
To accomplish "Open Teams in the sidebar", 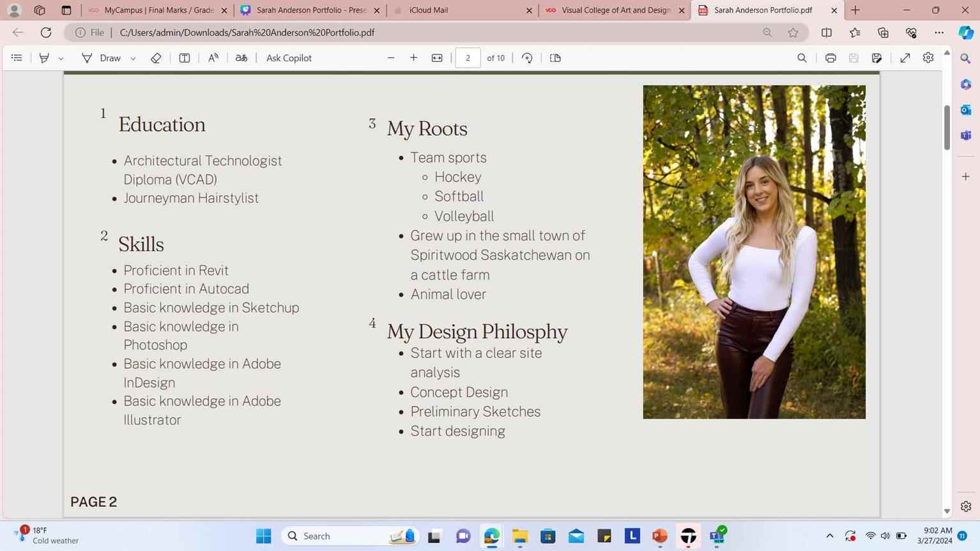I will pos(966,136).
